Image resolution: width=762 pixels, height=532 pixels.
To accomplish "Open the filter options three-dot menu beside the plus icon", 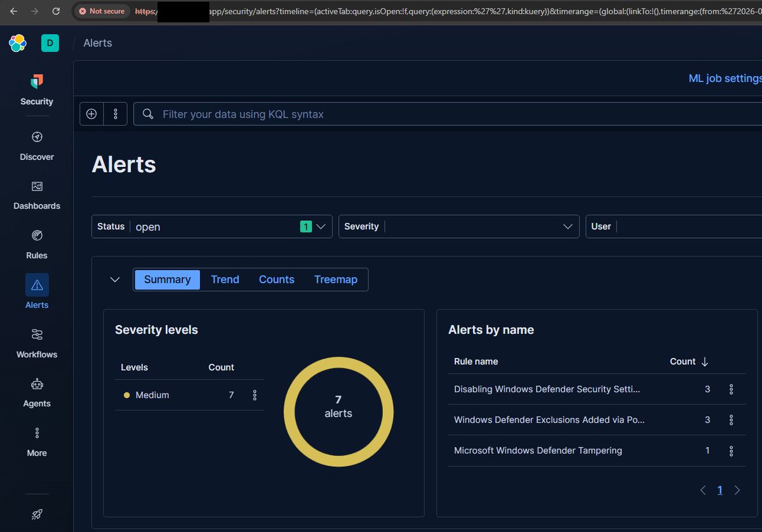I will (116, 114).
